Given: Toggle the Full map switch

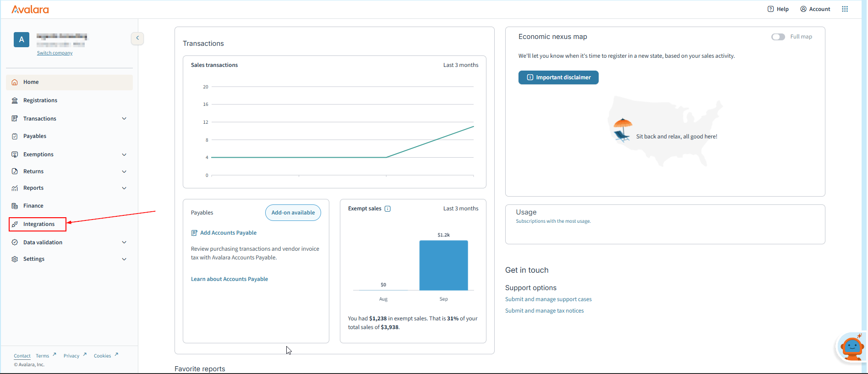Looking at the screenshot, I should pyautogui.click(x=778, y=37).
